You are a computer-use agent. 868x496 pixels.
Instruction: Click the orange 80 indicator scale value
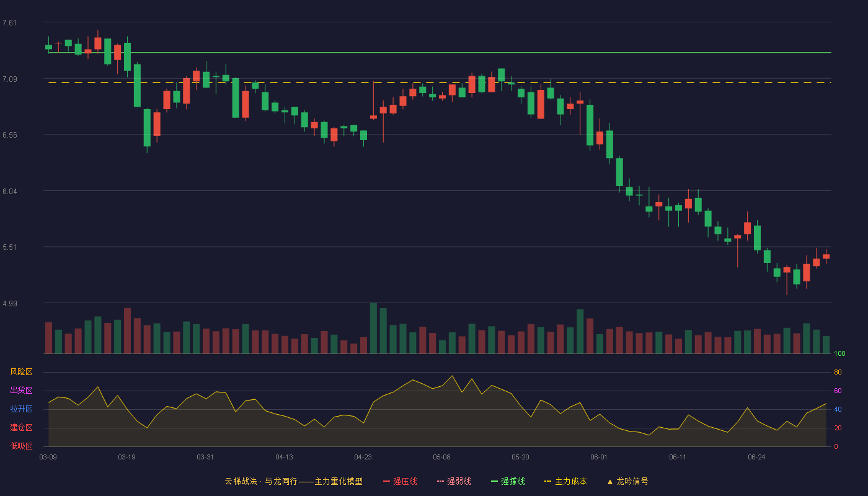[838, 372]
